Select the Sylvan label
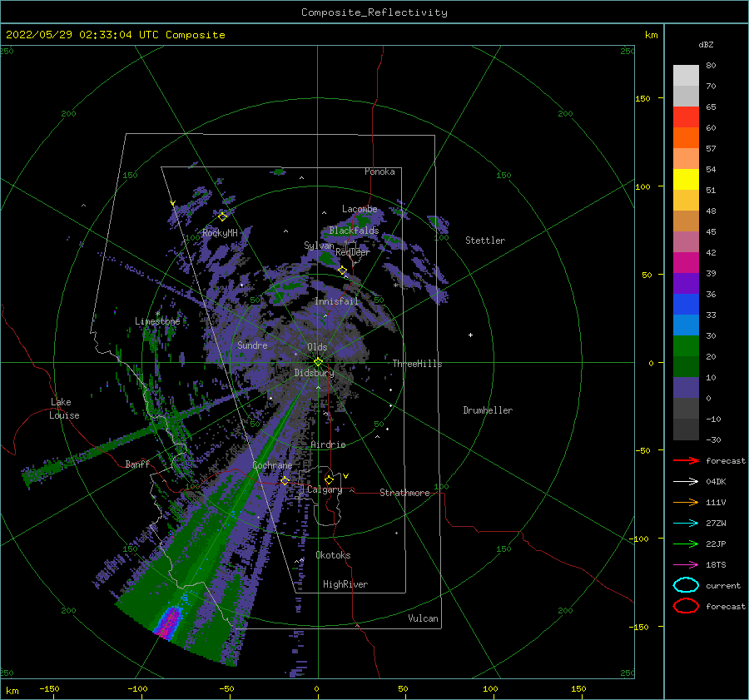The height and width of the screenshot is (700, 749). (x=319, y=246)
